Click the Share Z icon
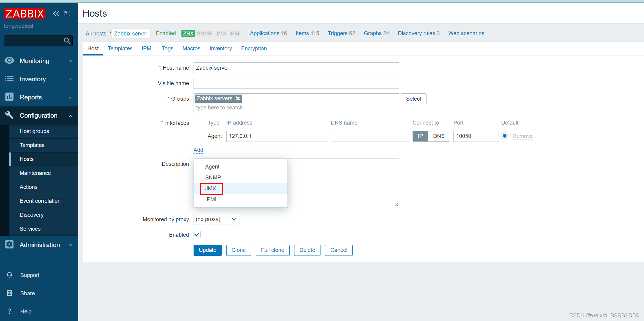The image size is (644, 321). pyautogui.click(x=9, y=293)
